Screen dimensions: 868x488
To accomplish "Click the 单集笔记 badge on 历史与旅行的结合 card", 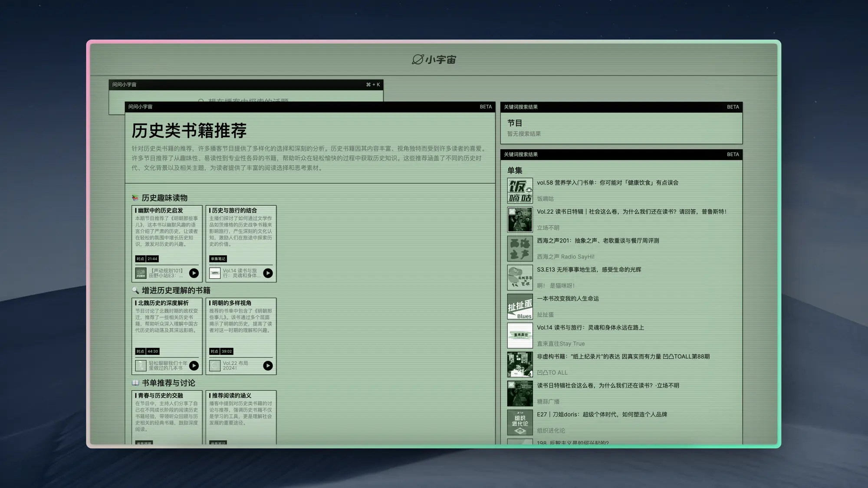I will (217, 259).
